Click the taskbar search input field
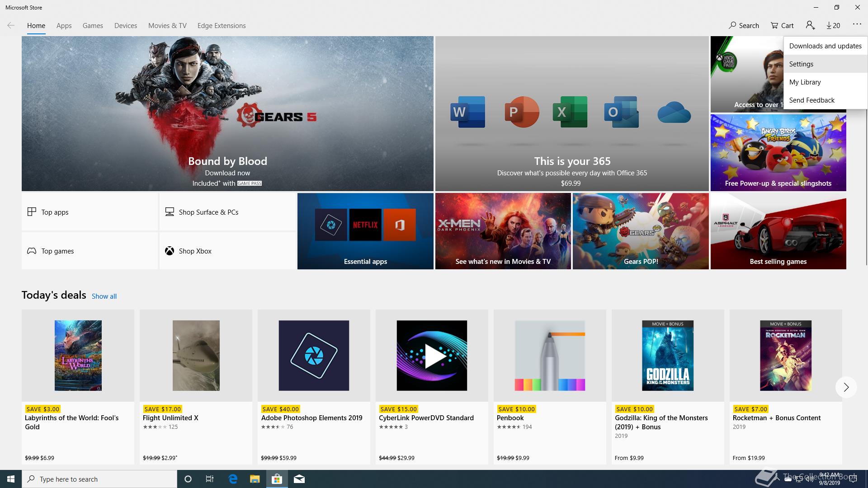The width and height of the screenshot is (868, 488). [x=99, y=479]
